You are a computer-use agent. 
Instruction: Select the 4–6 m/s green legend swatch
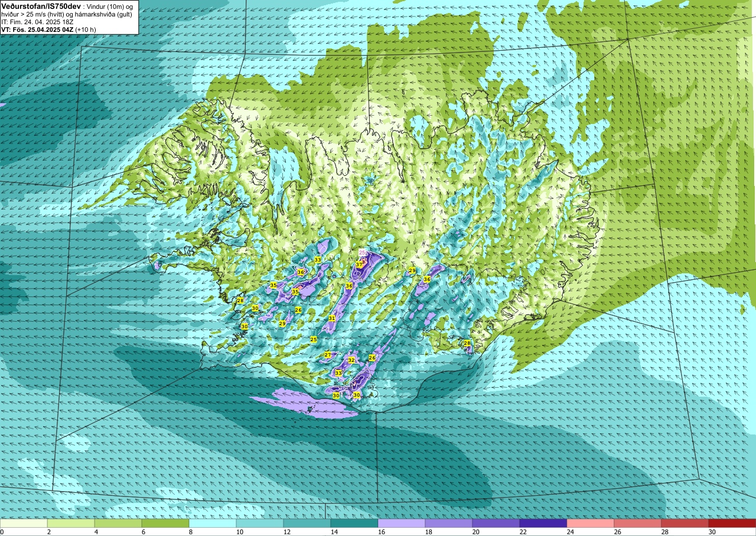(118, 523)
